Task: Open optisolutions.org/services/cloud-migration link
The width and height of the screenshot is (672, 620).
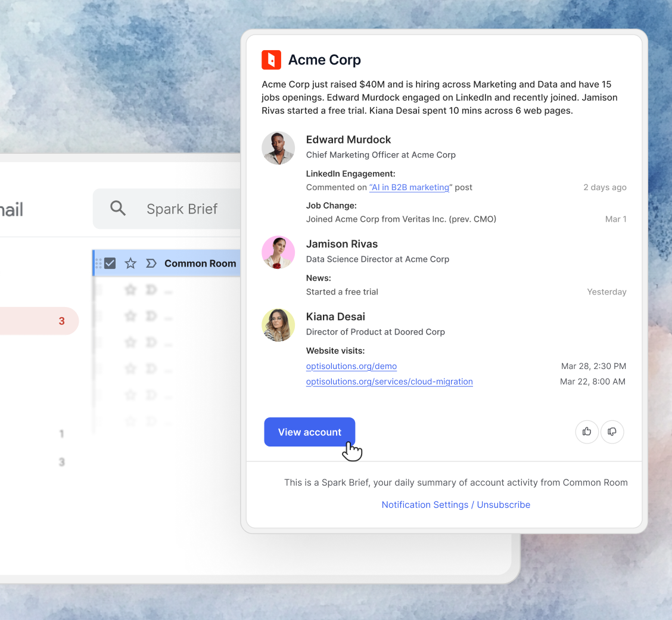Action: pos(389,382)
